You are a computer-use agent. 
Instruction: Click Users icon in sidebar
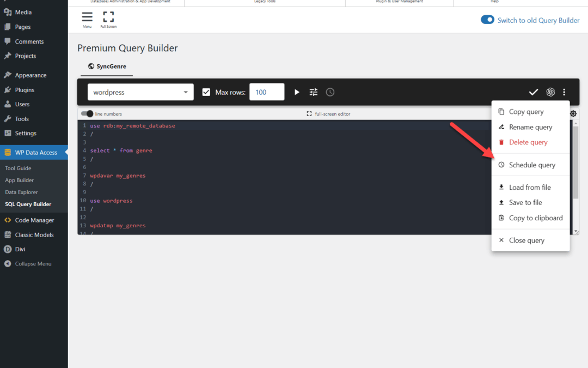(x=8, y=104)
